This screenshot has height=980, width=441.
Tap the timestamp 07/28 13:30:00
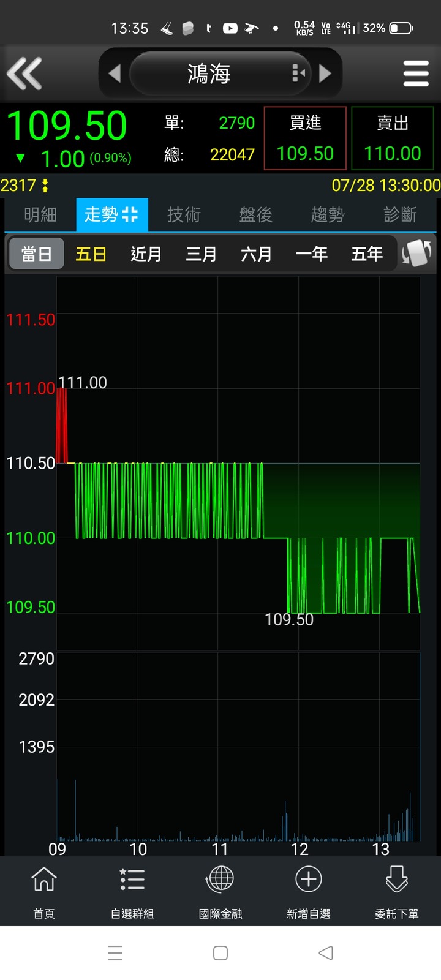386,186
